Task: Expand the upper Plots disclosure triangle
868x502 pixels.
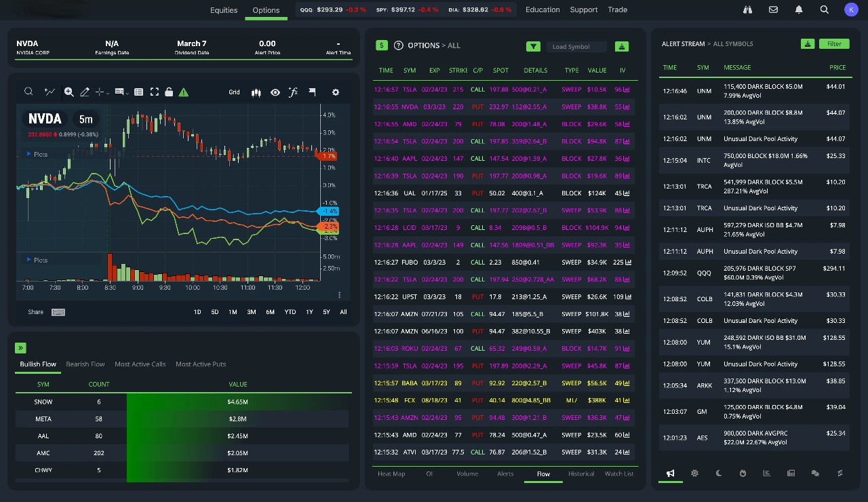Action: [x=28, y=154]
